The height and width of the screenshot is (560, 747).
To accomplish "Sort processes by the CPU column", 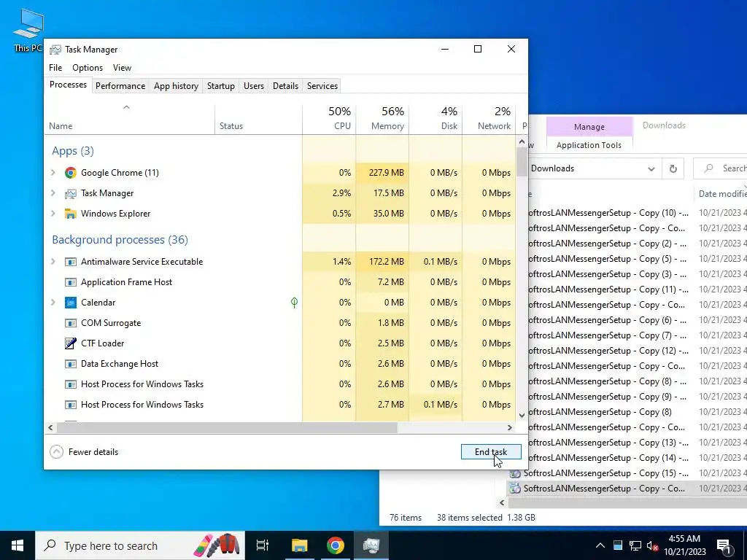I will (x=329, y=119).
